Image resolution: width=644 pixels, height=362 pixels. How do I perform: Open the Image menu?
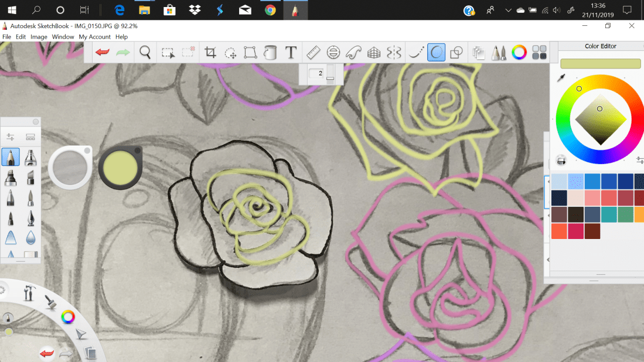tap(39, 36)
